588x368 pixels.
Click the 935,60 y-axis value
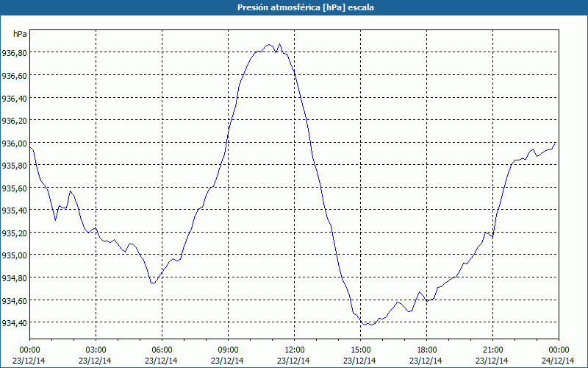[14, 188]
